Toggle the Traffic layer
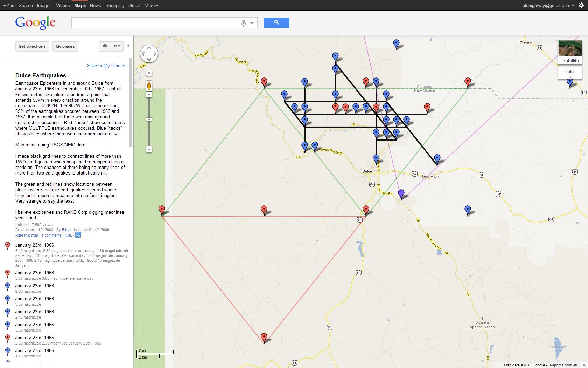This screenshot has height=368, width=588. click(570, 73)
